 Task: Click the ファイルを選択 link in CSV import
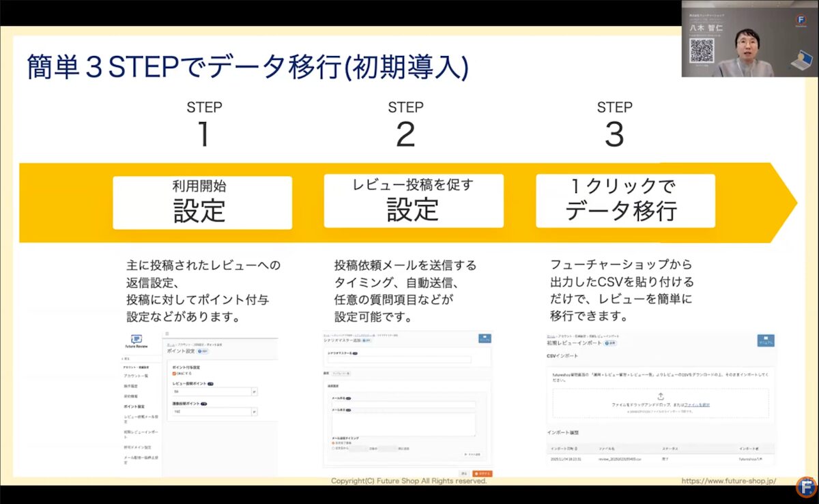pyautogui.click(x=698, y=405)
